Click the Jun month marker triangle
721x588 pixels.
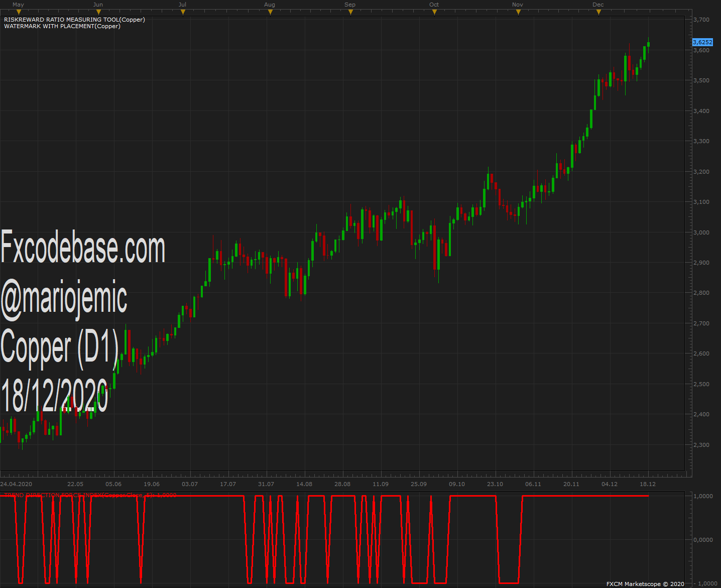pyautogui.click(x=98, y=12)
